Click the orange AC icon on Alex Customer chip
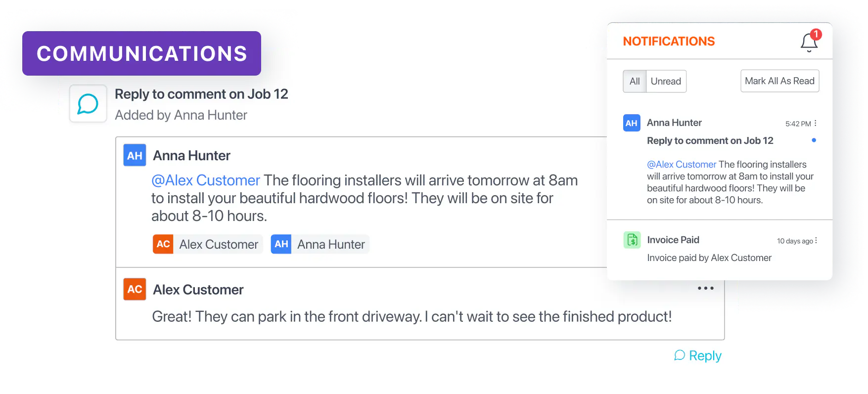Screen dimensions: 868x394 coord(163,244)
